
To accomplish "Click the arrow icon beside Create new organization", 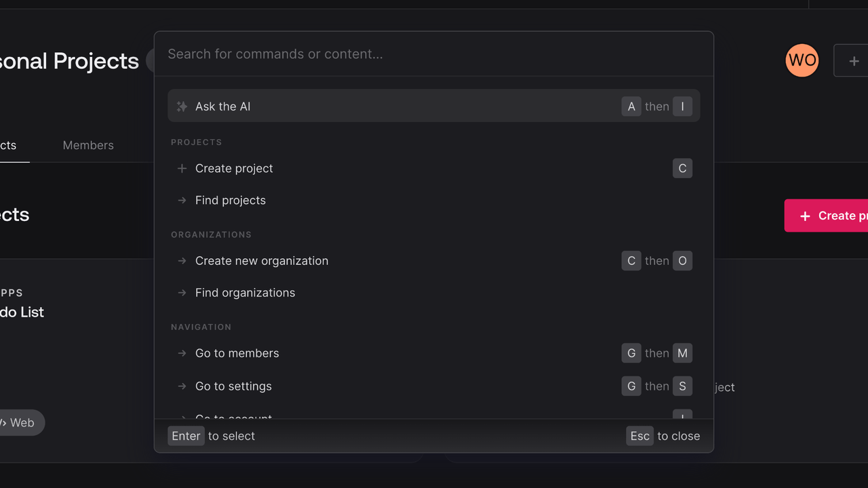I will (182, 261).
